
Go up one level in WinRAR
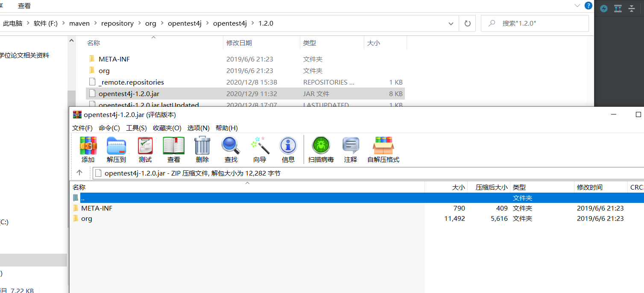[79, 173]
